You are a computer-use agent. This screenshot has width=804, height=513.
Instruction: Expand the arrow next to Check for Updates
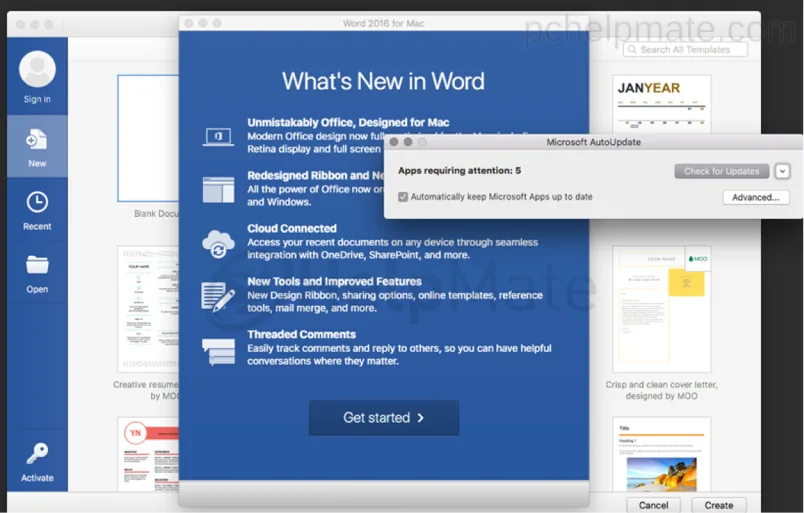782,171
